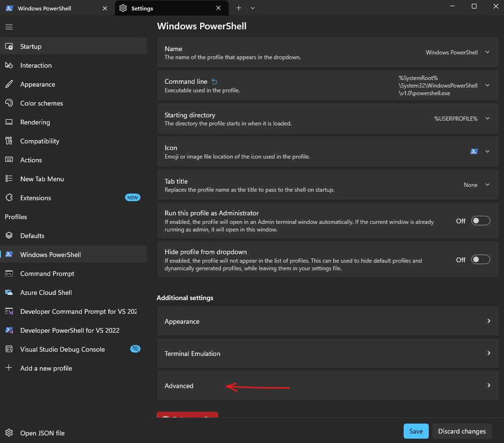
Task: Select the Azure Cloud Shell profile
Action: pyautogui.click(x=74, y=292)
